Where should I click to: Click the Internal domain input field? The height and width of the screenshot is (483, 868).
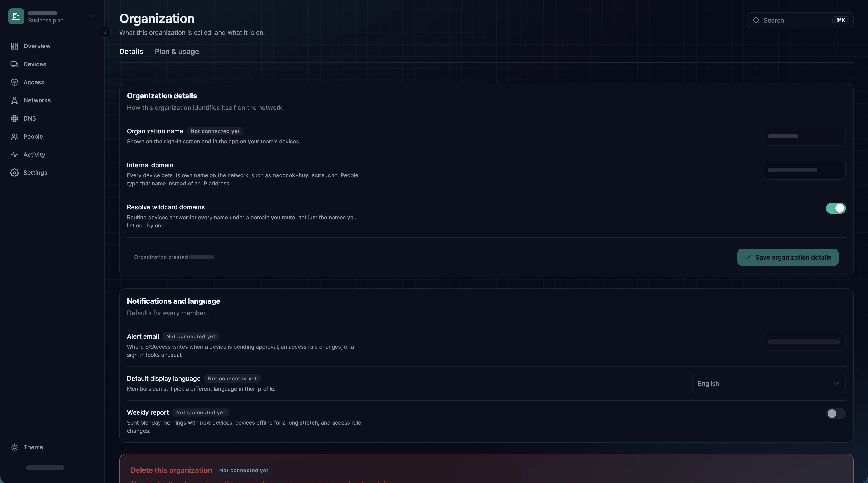804,170
